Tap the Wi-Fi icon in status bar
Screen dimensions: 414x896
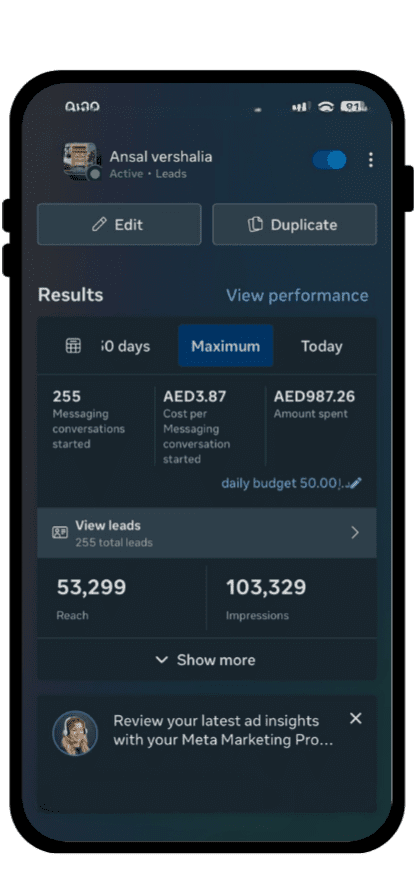(x=326, y=107)
